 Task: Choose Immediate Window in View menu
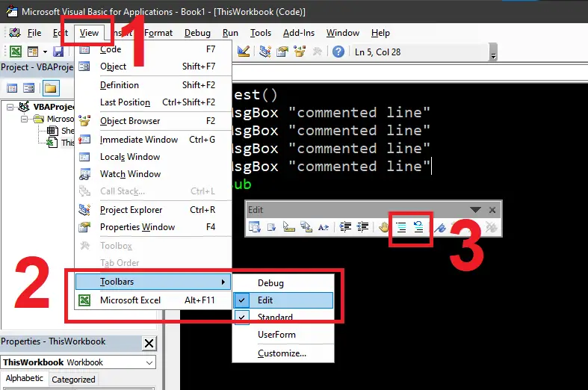(154, 140)
